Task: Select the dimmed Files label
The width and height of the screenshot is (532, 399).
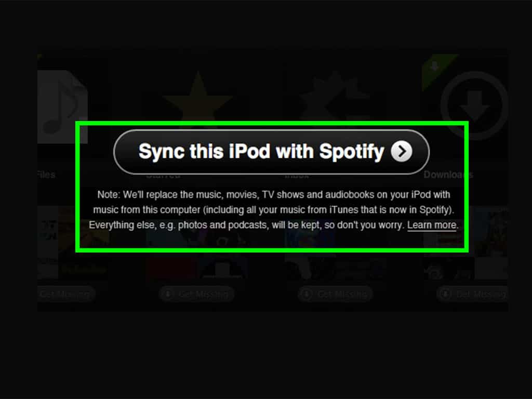Action: [x=46, y=175]
